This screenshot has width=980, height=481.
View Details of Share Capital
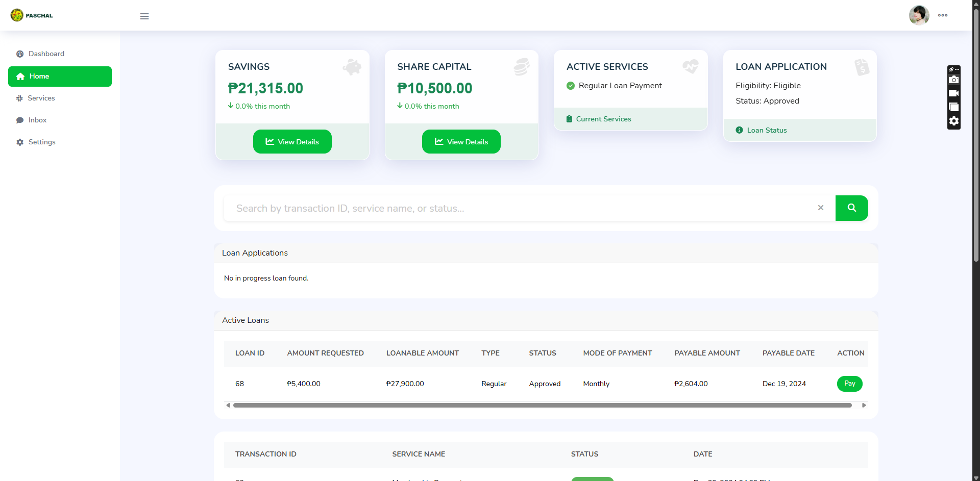point(461,141)
